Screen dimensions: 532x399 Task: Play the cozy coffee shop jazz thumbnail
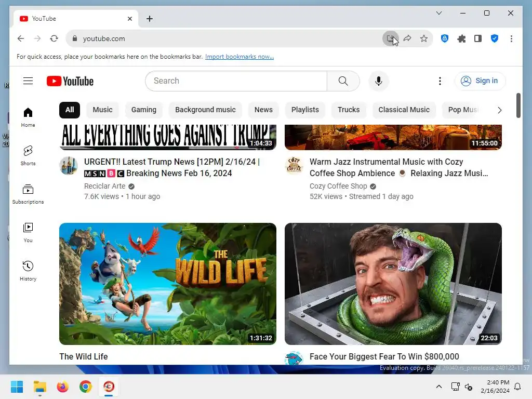click(x=393, y=137)
